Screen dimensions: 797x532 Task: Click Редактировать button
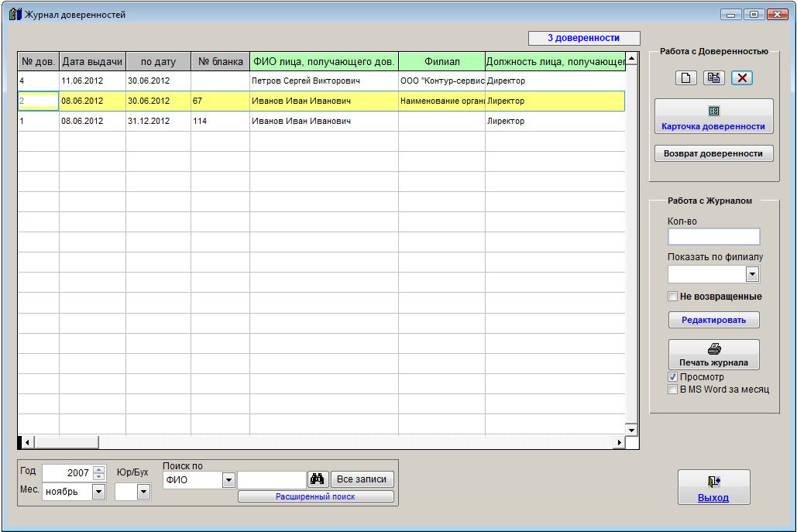tap(713, 320)
